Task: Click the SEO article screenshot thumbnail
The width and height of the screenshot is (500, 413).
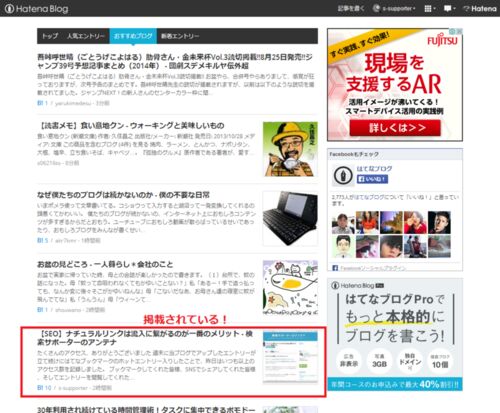Action: [290, 357]
